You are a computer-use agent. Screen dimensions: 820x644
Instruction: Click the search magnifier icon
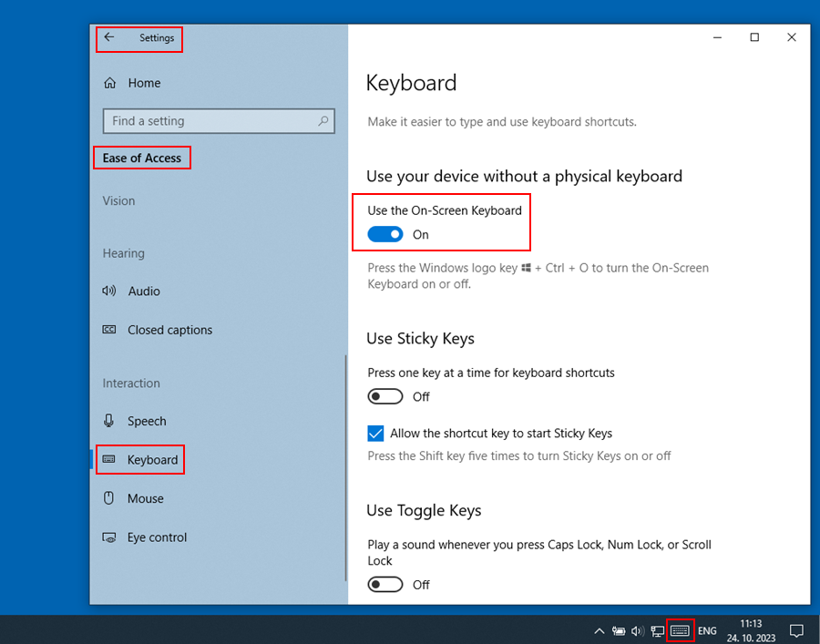click(323, 121)
